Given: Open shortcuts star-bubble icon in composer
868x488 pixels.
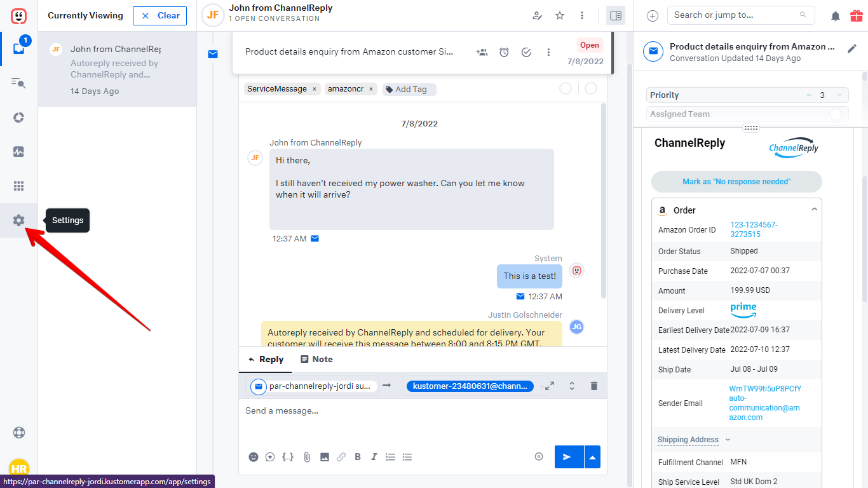Looking at the screenshot, I should click(x=270, y=457).
